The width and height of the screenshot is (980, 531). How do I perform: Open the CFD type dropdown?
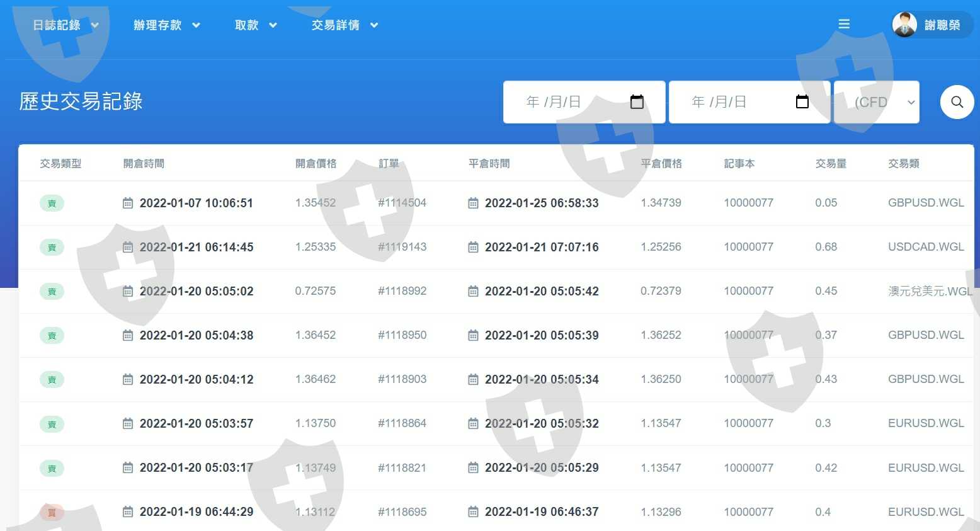point(876,102)
